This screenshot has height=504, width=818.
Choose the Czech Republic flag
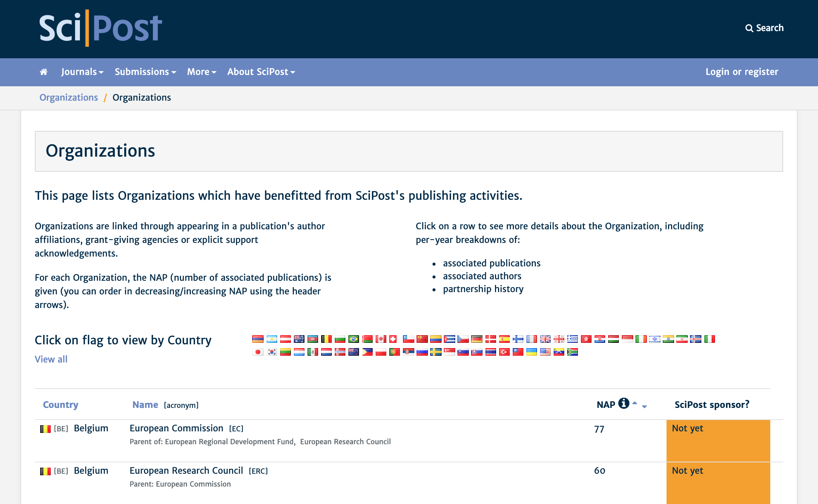[x=463, y=339]
